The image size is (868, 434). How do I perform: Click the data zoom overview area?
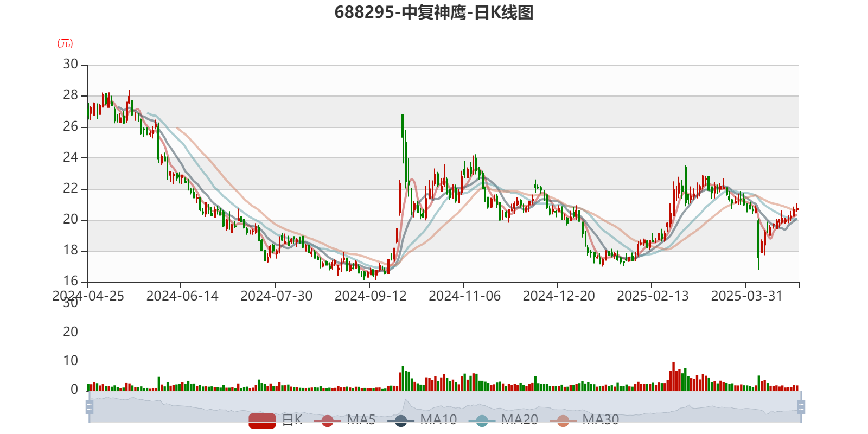tap(445, 407)
